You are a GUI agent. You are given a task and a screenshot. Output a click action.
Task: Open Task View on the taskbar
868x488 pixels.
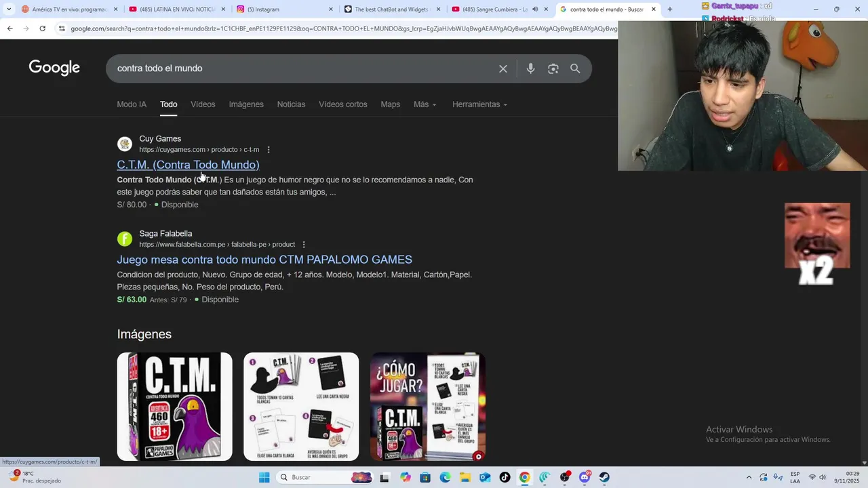[384, 477]
